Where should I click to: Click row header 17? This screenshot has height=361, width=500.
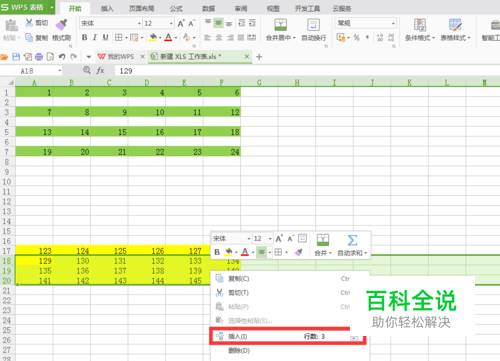coord(7,251)
